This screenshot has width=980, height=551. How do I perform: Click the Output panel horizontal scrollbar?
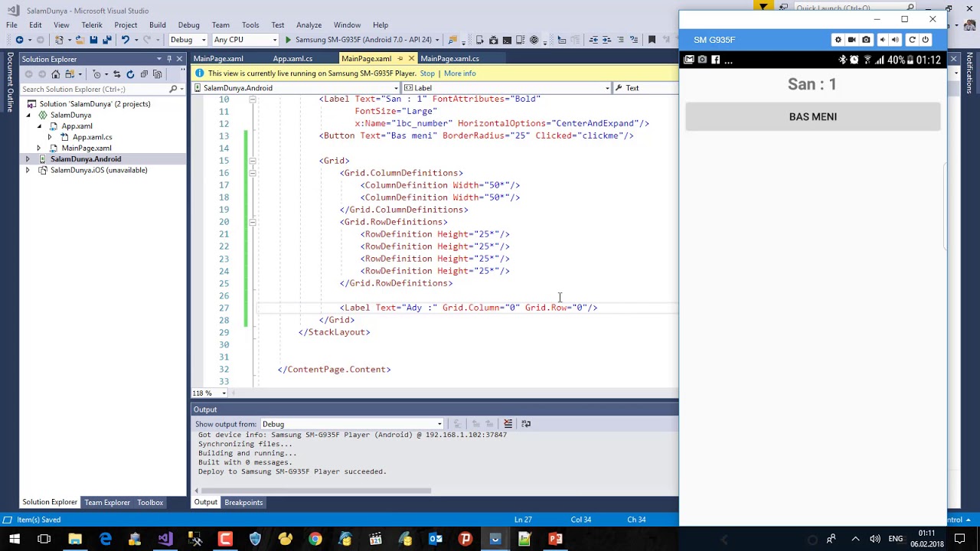315,491
